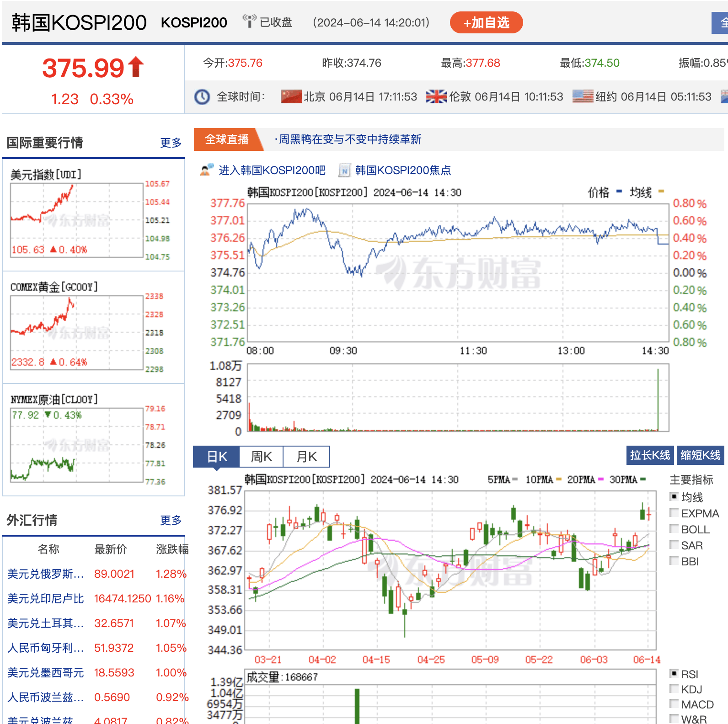Viewport: 728px width, 724px height.
Task: Select the BOLL indicator option
Action: pyautogui.click(x=674, y=528)
